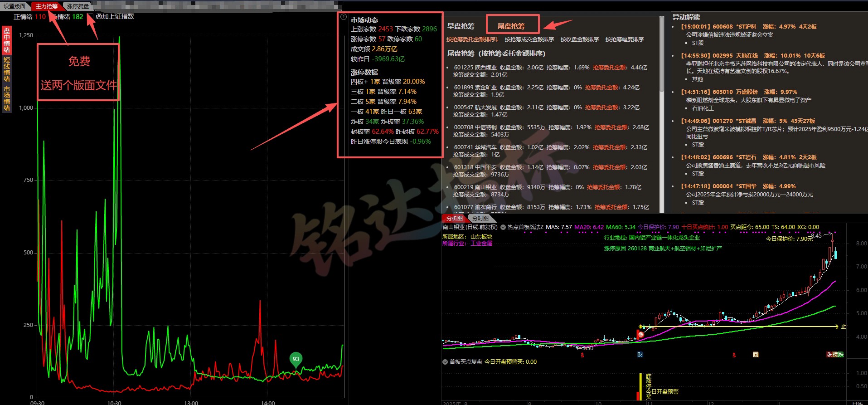868x405 pixels.
Task: Click the 回 marker icon under the K-line chart
Action: 756,355
